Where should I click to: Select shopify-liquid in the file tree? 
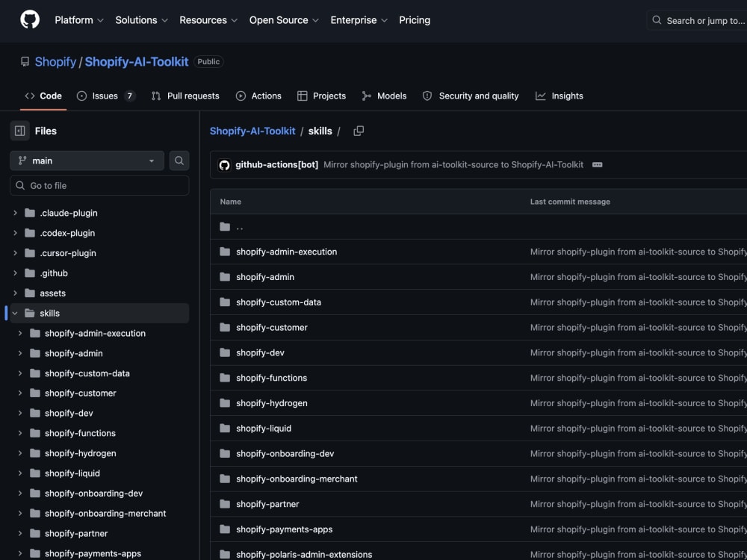[72, 473]
